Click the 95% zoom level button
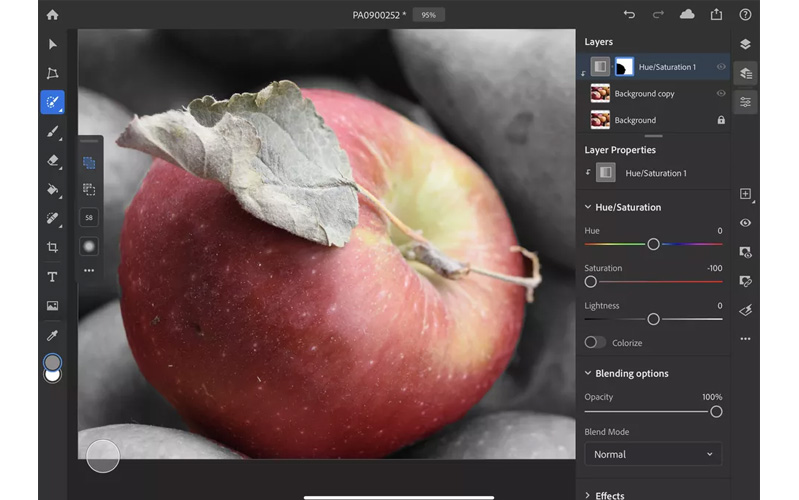 coord(429,15)
